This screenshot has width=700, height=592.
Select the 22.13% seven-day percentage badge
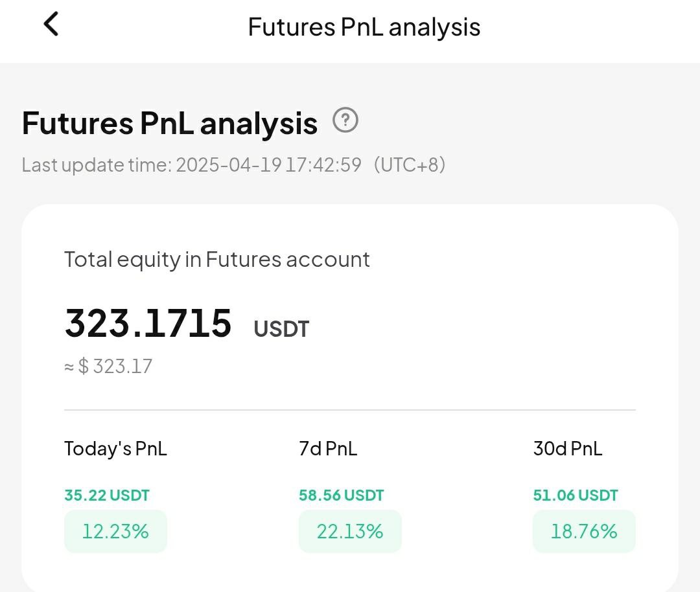tap(350, 531)
